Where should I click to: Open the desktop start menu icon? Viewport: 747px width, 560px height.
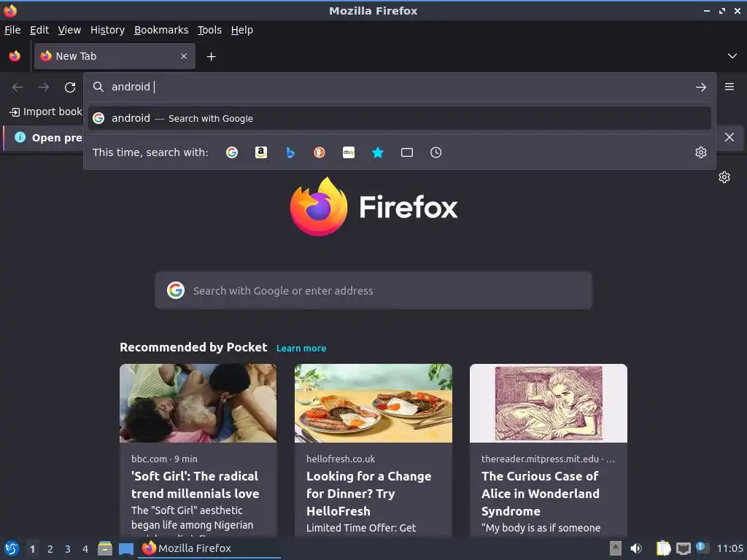click(x=11, y=548)
